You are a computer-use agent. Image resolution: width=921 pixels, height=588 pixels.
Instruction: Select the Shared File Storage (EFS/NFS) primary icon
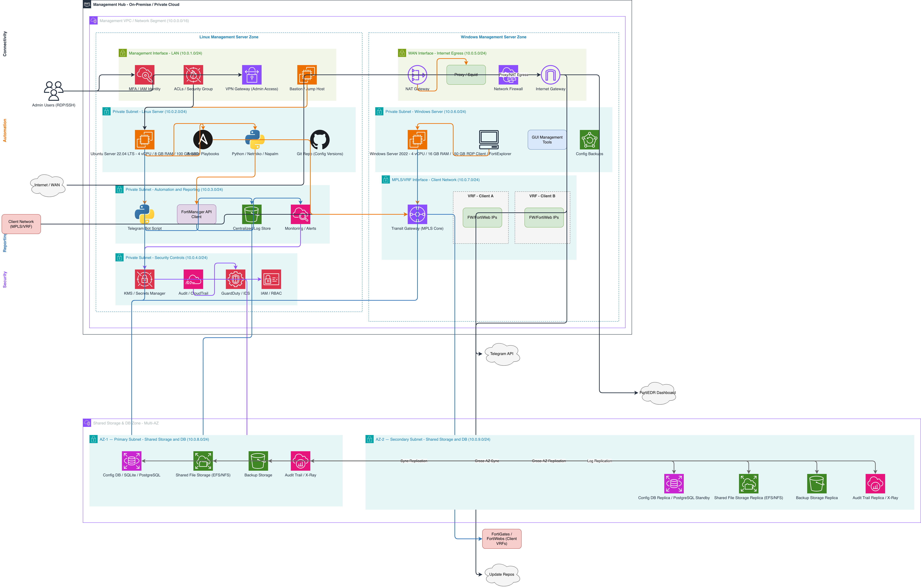coord(203,461)
